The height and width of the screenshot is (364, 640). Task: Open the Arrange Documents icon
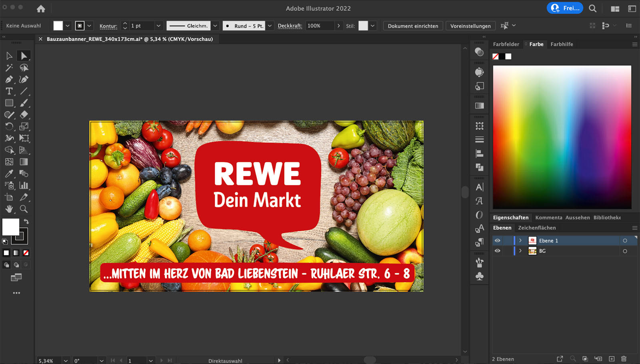pos(615,8)
